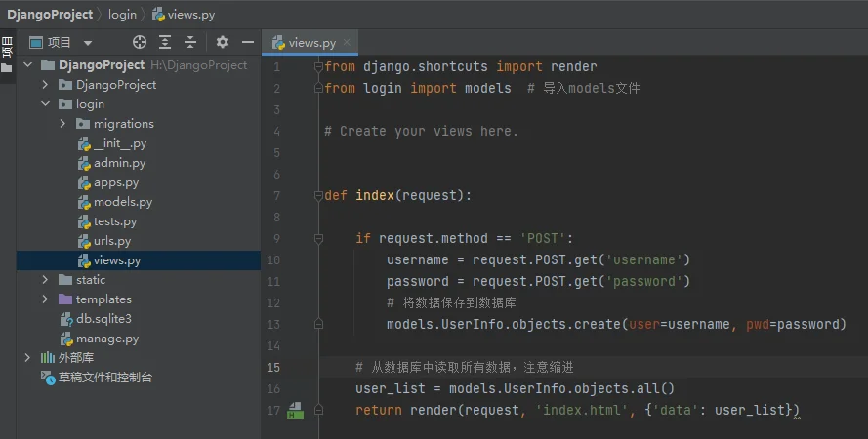Screen dimensions: 868x439
Task: Click the library bars icon beside 外部库
Action: coord(48,358)
